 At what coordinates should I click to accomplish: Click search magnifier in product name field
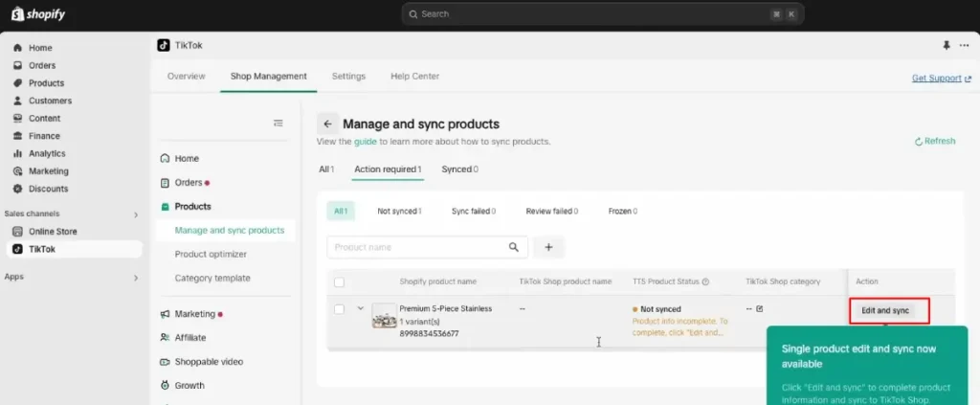click(x=514, y=247)
